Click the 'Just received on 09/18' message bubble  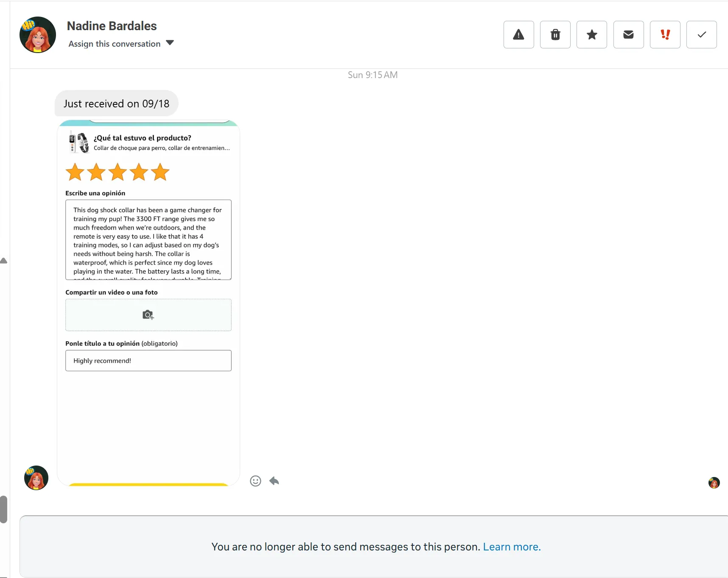116,104
